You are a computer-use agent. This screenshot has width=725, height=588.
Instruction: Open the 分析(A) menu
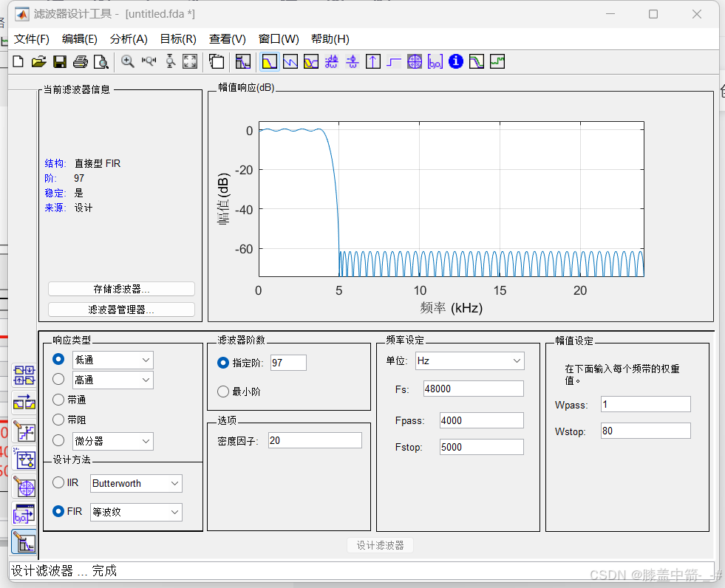(129, 39)
